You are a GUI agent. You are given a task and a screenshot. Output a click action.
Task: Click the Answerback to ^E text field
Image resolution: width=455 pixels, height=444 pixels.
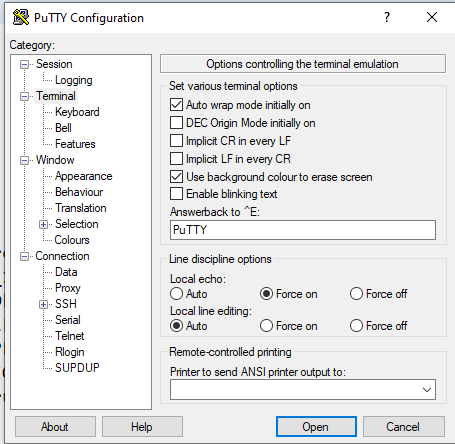click(303, 230)
